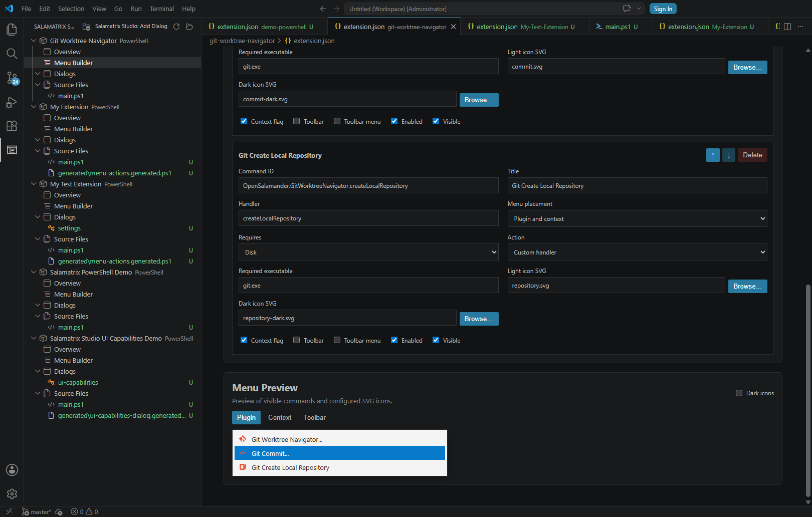Open the Accounts menu icon
Screen dimensions: 812x517
click(x=12, y=470)
